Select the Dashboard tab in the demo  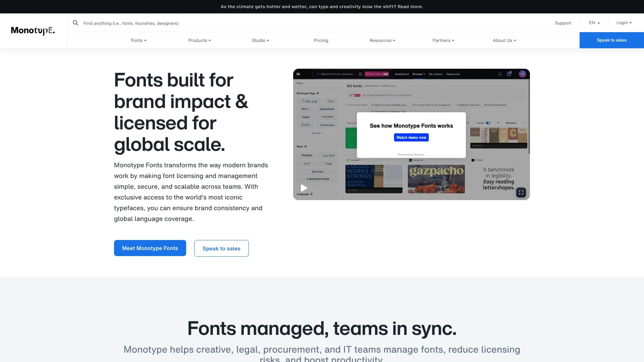401,74
